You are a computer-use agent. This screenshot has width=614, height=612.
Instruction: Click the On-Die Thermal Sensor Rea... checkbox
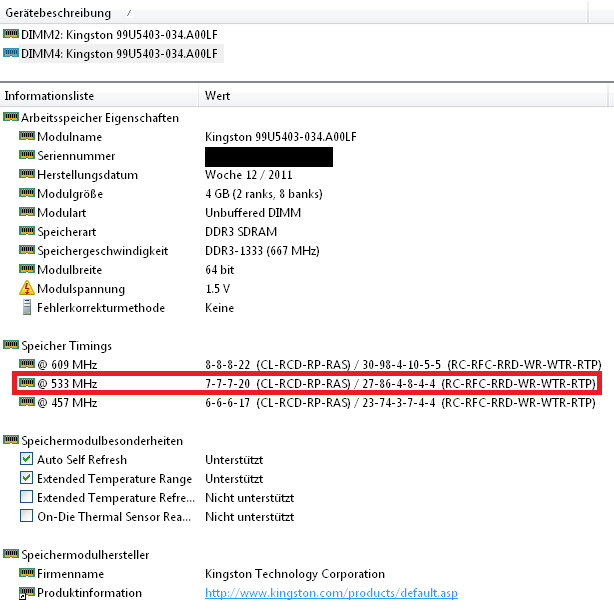click(x=26, y=516)
